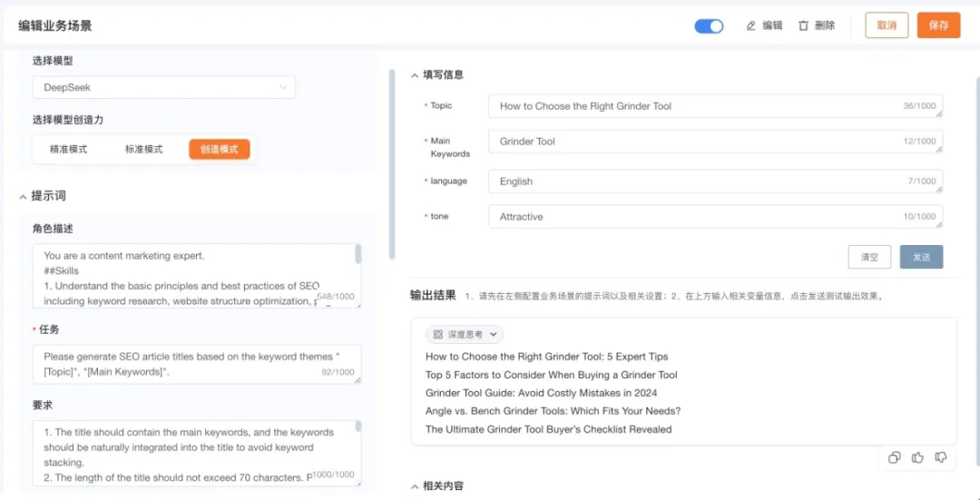
Task: Click the 输出结果 heading
Action: click(x=433, y=295)
